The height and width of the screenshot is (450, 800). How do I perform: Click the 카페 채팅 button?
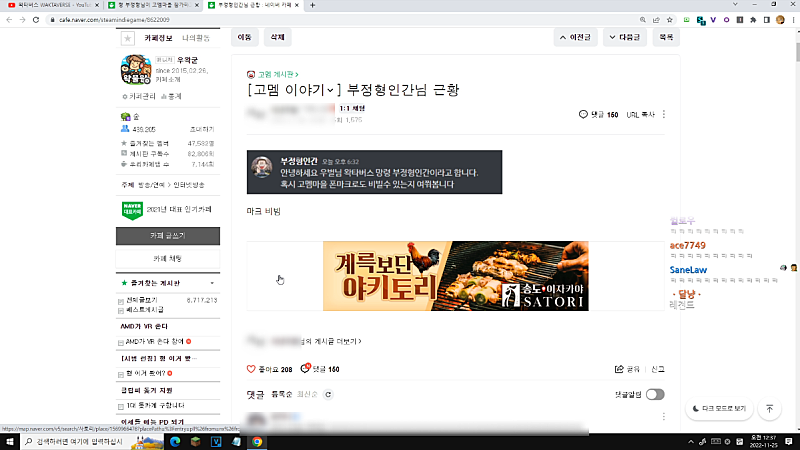(168, 259)
